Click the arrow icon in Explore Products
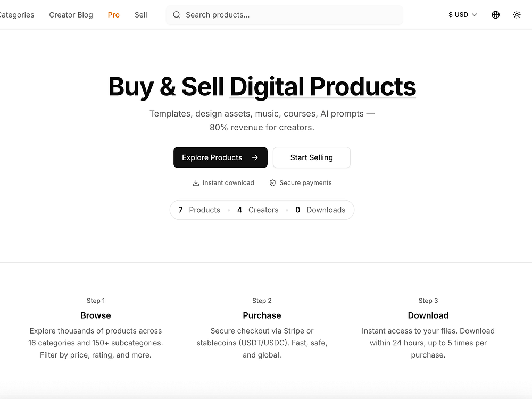 (x=255, y=157)
